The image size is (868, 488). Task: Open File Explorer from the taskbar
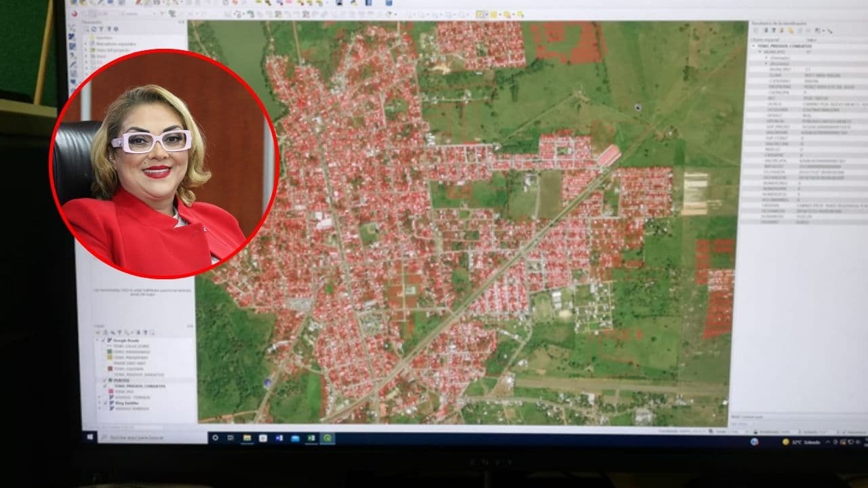coord(247,438)
